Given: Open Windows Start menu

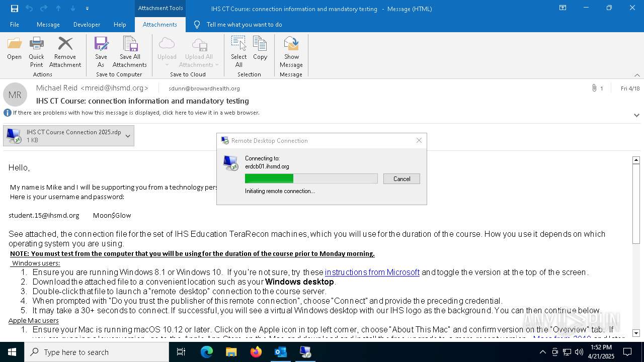Looking at the screenshot, I should (x=12, y=352).
